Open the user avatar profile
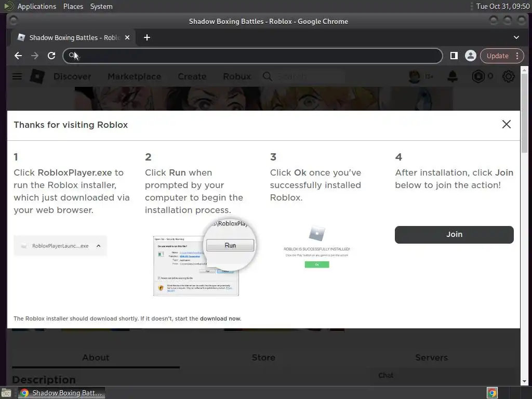The width and height of the screenshot is (532, 399). click(414, 77)
